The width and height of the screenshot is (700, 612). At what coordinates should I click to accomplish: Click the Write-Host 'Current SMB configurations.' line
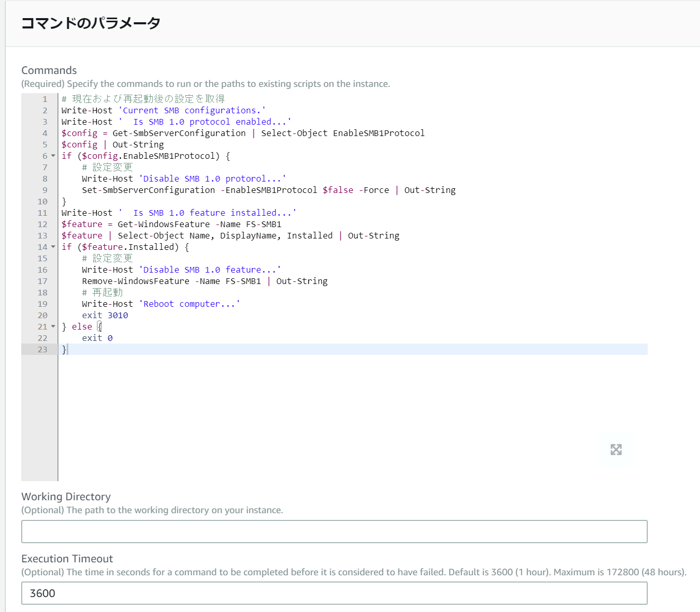coord(162,110)
